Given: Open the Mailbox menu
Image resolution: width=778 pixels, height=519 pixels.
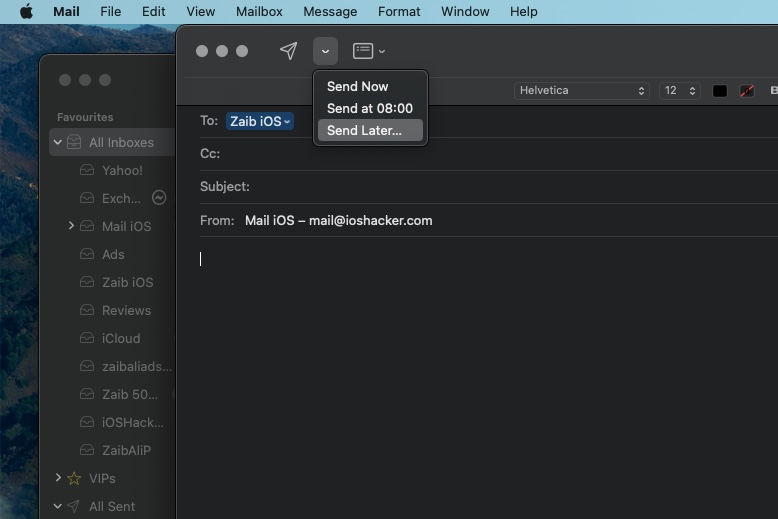Looking at the screenshot, I should point(259,11).
